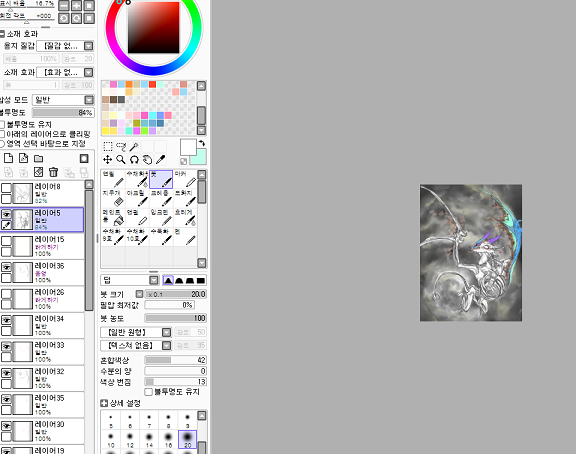Toggle visibility of 레이어8
The width and height of the screenshot is (576, 454).
point(6,188)
